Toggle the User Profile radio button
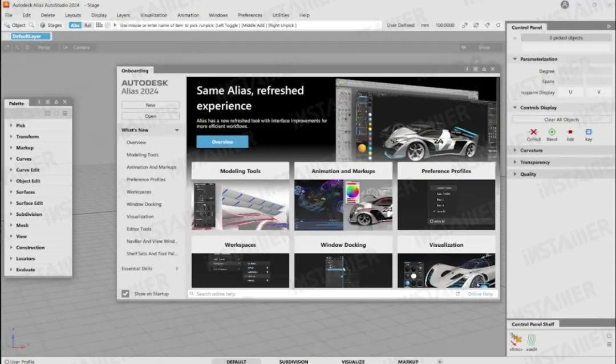 pyautogui.click(x=7, y=362)
